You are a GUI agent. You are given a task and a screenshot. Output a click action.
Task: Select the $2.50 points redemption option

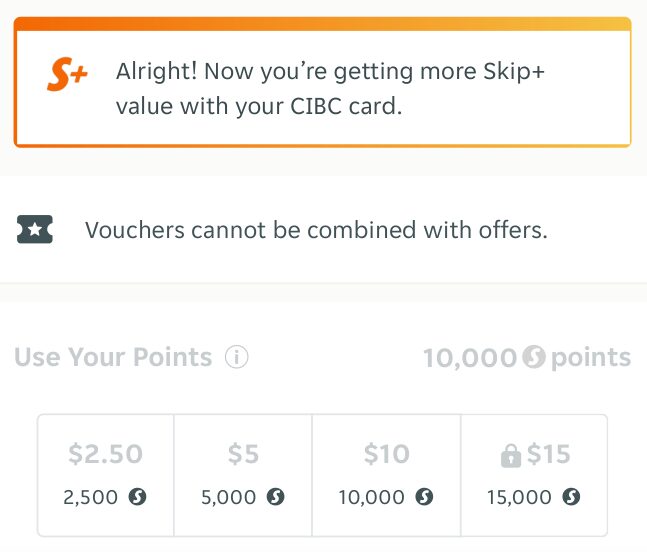106,475
